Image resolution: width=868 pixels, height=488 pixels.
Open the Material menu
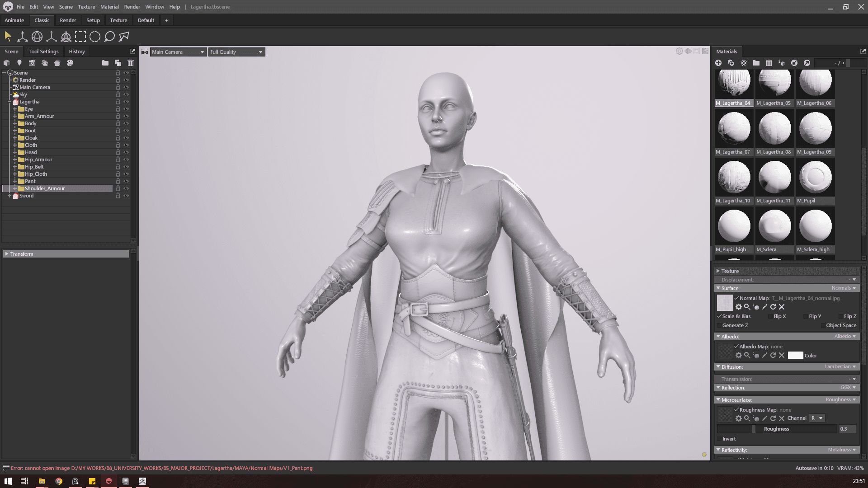[109, 7]
